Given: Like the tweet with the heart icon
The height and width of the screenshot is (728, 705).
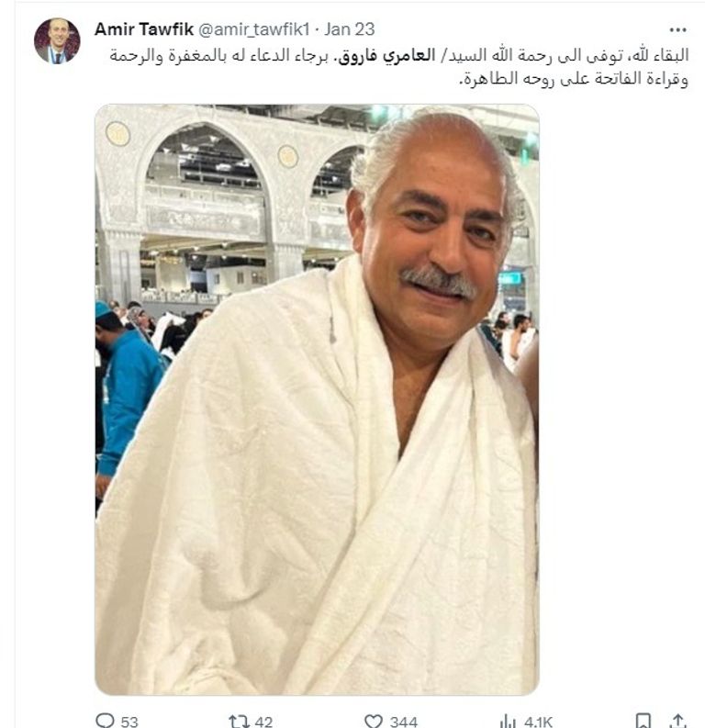Looking at the screenshot, I should coord(373,721).
